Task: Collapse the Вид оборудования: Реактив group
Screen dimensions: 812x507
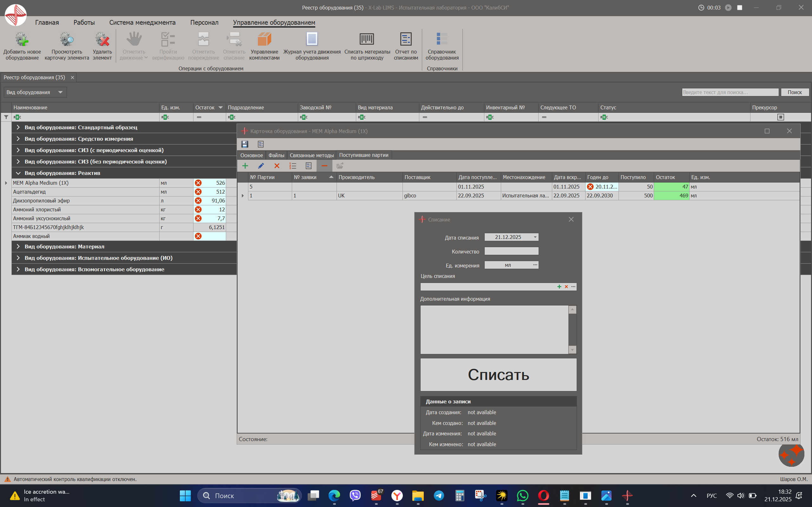Action: click(x=18, y=173)
